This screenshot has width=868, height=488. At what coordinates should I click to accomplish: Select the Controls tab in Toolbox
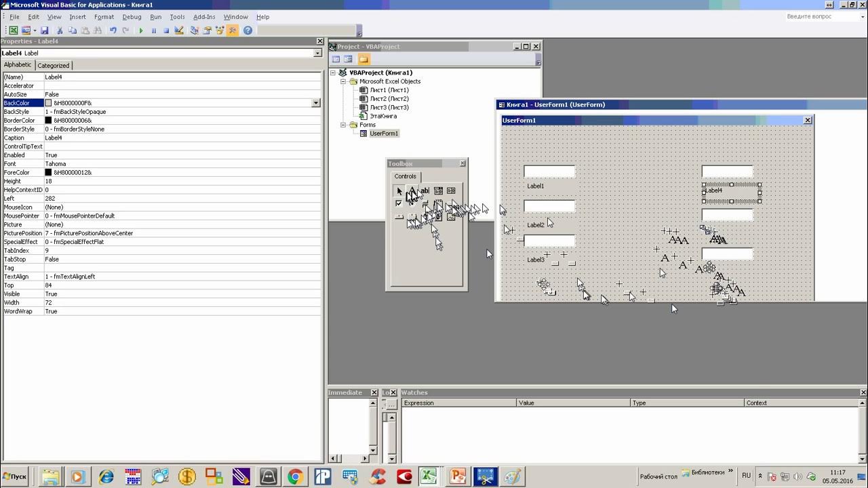coord(406,176)
